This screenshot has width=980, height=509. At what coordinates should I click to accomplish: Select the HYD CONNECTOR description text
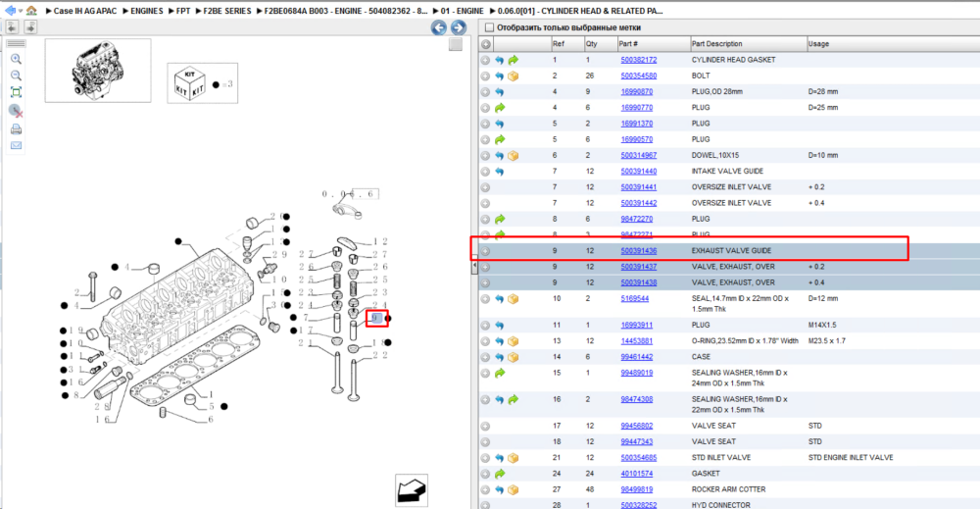pyautogui.click(x=720, y=505)
